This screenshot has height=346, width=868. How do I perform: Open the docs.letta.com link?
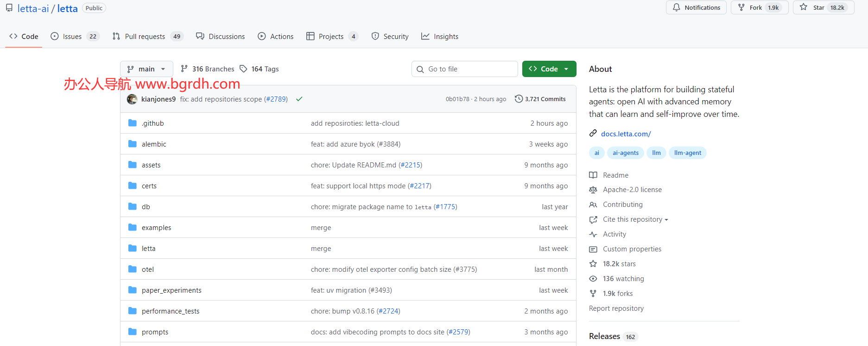click(626, 134)
